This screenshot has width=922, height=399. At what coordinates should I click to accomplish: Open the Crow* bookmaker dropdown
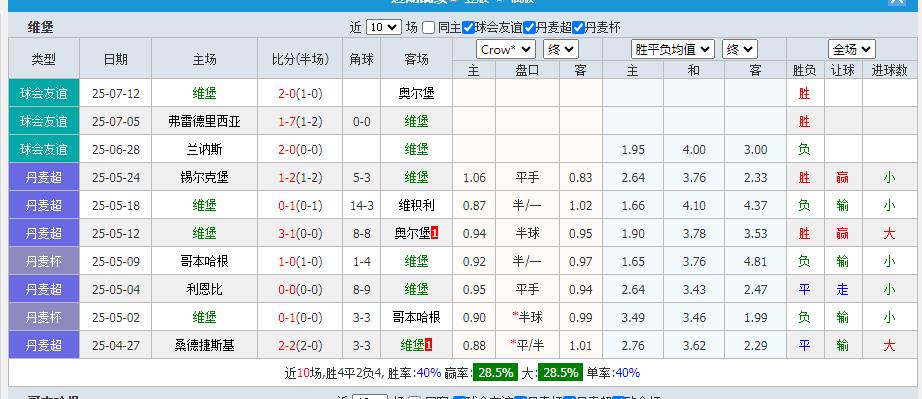pyautogui.click(x=506, y=49)
